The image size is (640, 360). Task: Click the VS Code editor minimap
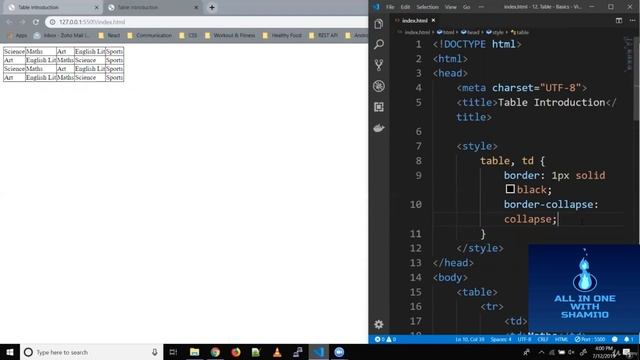pyautogui.click(x=628, y=54)
